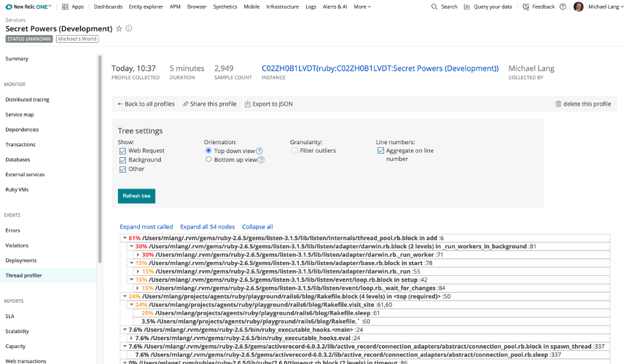Open Logs in top navigation

click(x=311, y=7)
